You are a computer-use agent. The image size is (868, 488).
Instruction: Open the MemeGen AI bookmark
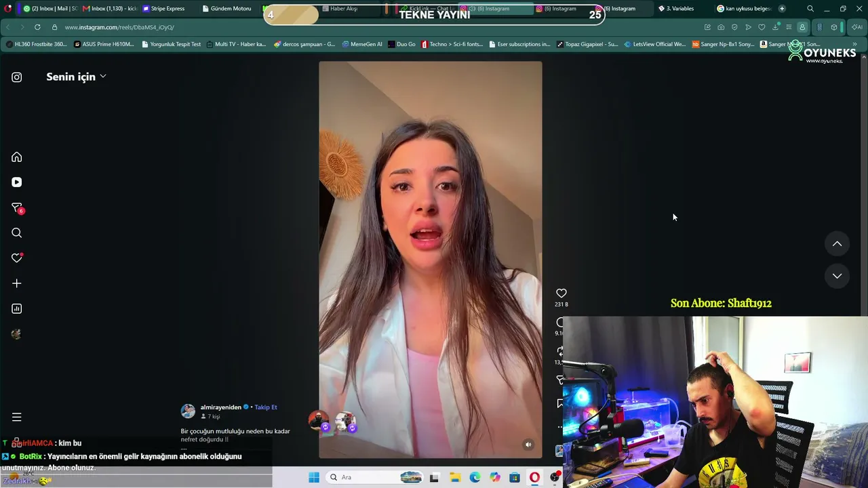click(362, 44)
